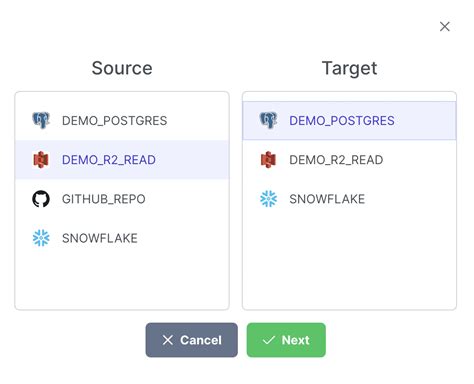Click the green Next button

(x=286, y=340)
